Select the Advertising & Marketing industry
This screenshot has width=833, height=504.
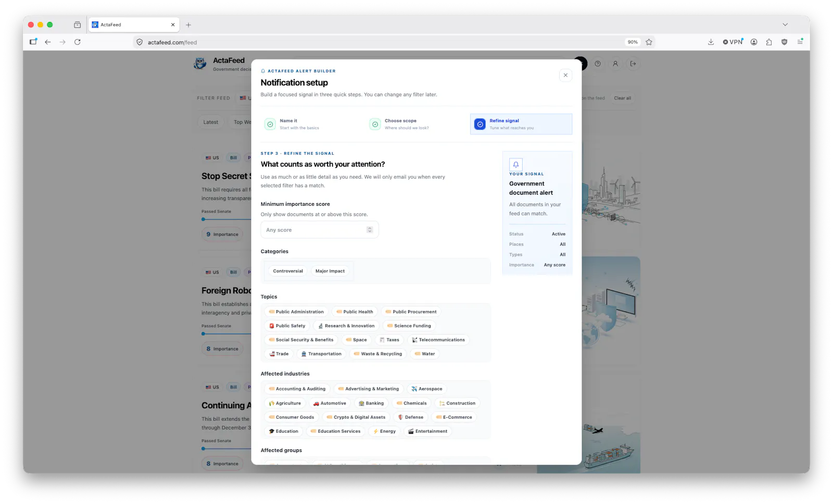point(369,388)
